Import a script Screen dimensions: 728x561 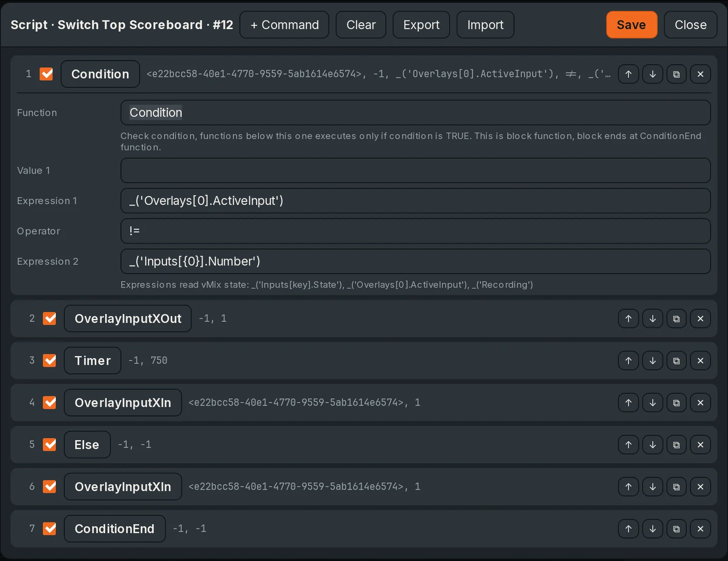pyautogui.click(x=485, y=25)
